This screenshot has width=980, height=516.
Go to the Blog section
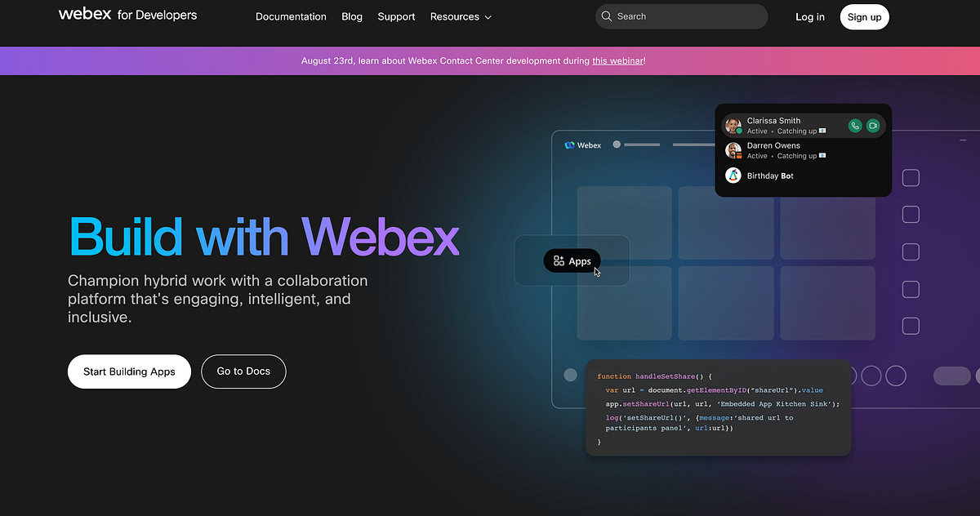pos(351,16)
